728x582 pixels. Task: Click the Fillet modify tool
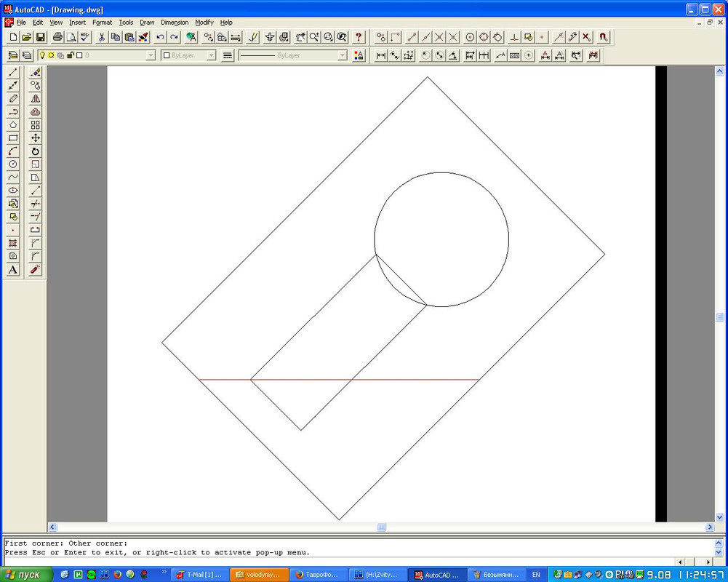pyautogui.click(x=36, y=256)
